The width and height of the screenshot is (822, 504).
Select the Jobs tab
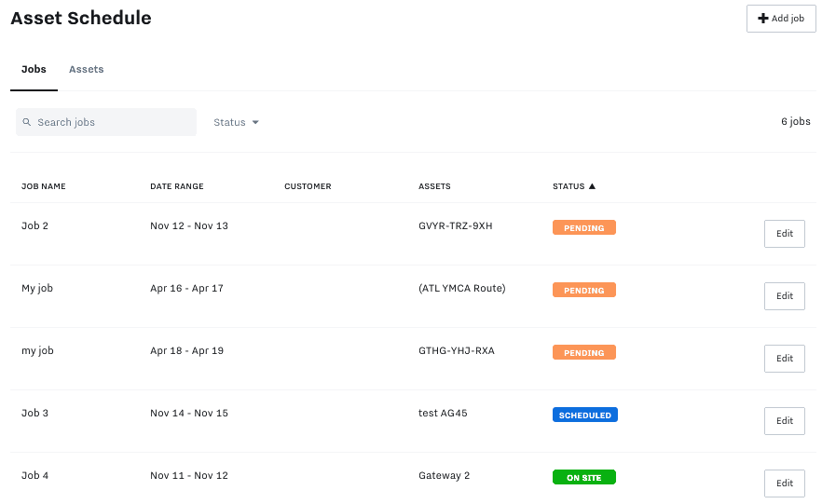(34, 70)
